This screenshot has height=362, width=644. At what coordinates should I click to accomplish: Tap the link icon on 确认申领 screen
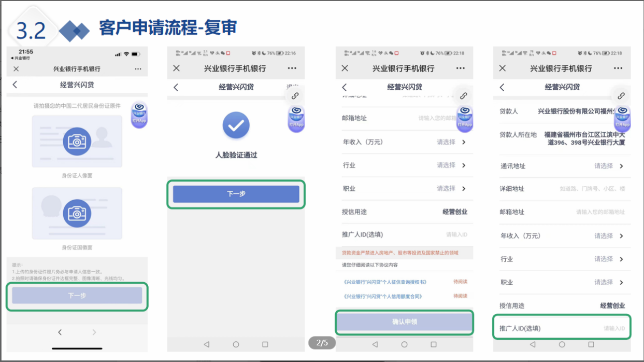(463, 96)
